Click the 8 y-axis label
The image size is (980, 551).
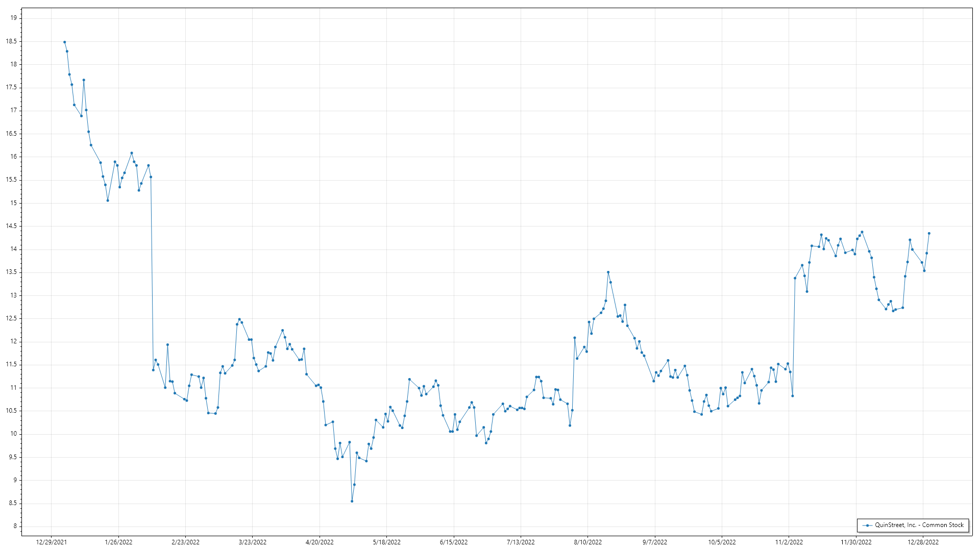[x=15, y=526]
